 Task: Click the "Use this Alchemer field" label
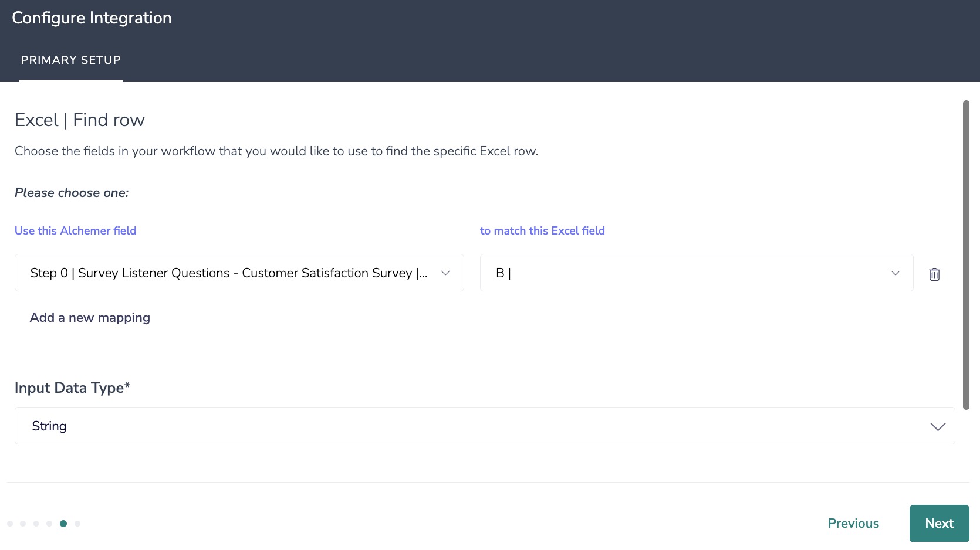point(76,230)
